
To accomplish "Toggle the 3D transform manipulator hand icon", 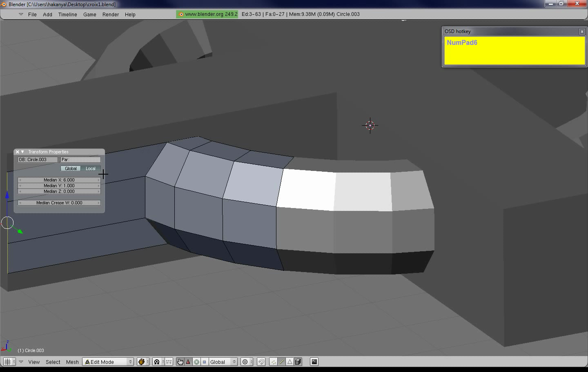I will [180, 362].
